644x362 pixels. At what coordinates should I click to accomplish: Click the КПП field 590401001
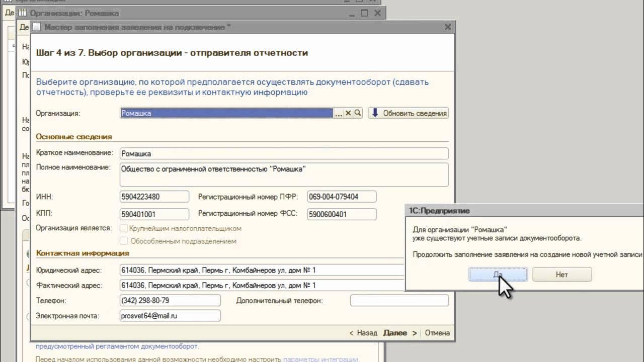(x=154, y=214)
